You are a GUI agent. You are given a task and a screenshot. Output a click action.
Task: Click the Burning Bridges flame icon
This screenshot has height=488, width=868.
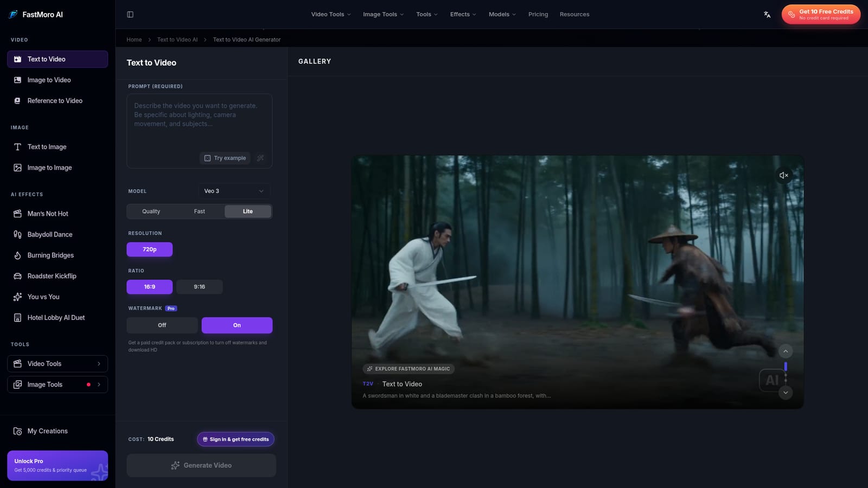tap(17, 255)
